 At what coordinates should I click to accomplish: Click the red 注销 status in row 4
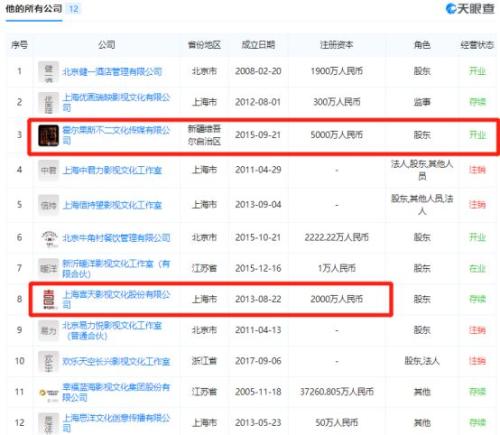[477, 170]
